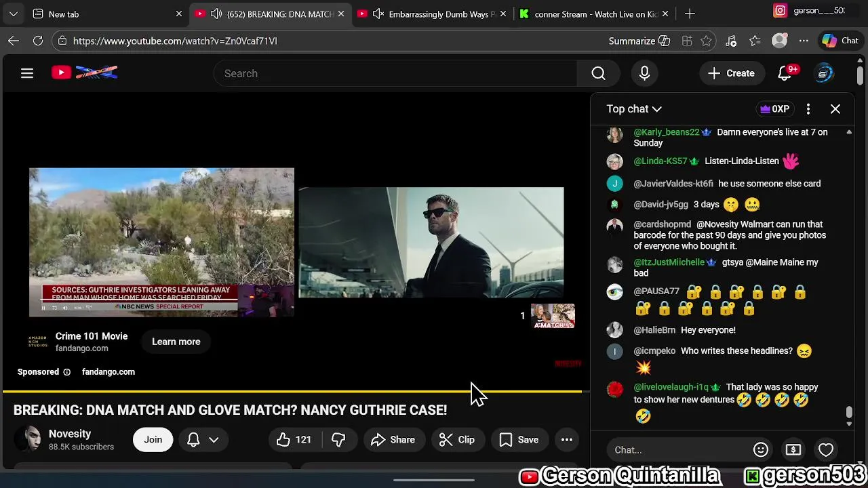Click Learn more on Crime 101 ad
Viewport: 868px width, 488px height.
coord(176,342)
